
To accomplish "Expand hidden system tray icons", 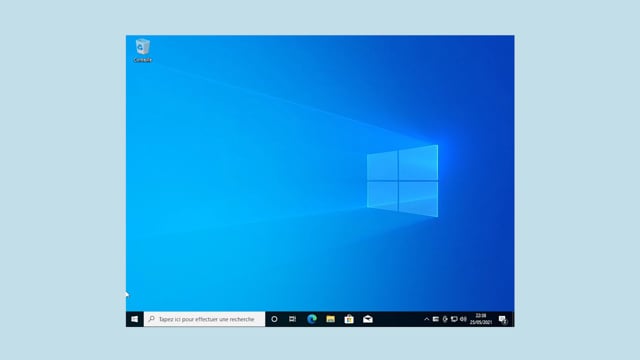I will coord(427,319).
